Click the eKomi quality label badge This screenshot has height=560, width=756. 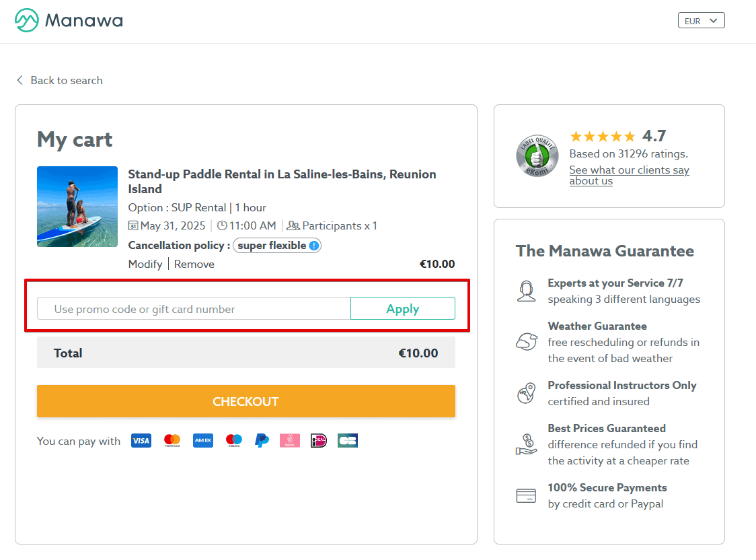coord(537,157)
